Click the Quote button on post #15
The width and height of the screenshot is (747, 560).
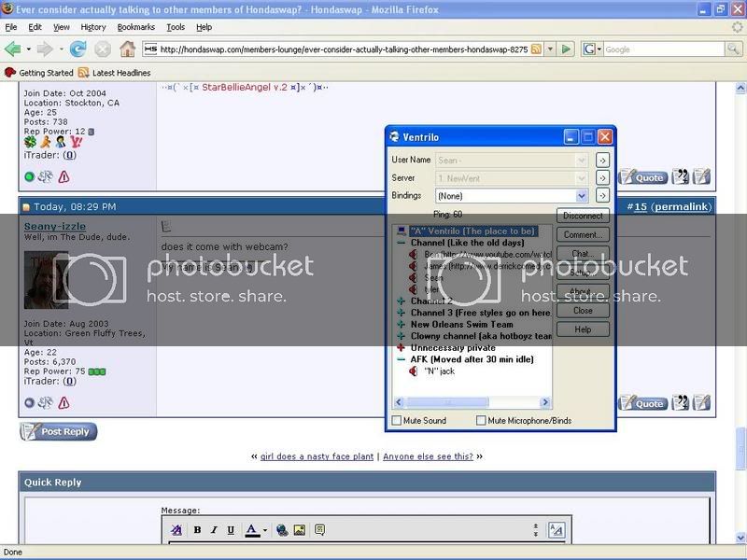tap(643, 403)
